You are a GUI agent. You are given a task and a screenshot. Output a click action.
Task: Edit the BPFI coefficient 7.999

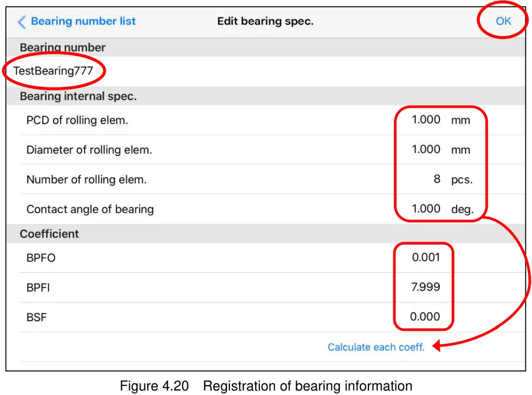tap(426, 287)
